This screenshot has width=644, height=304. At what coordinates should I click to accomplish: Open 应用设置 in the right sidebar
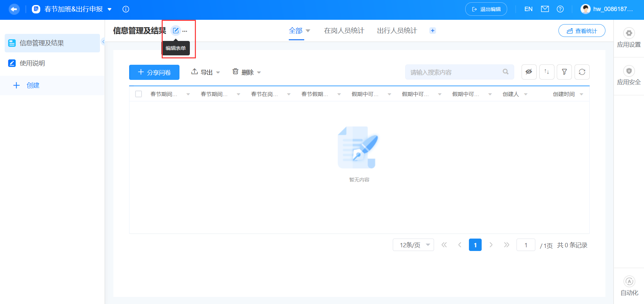pos(629,37)
